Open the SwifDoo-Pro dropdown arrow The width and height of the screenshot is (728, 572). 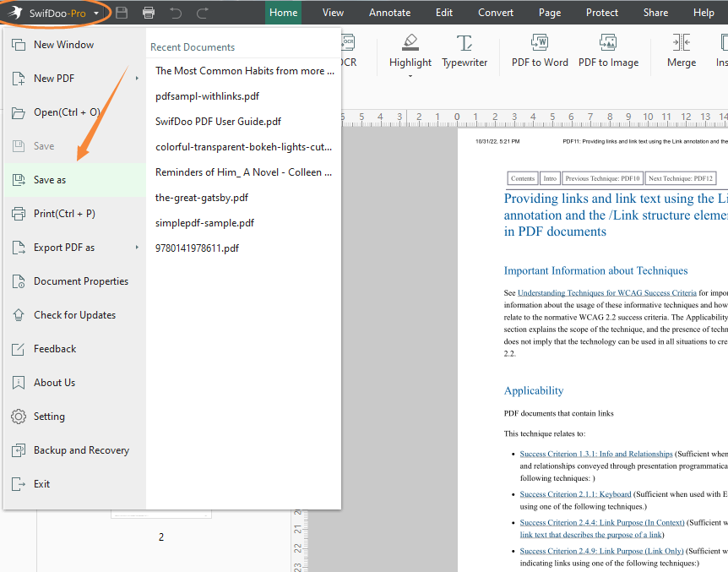coord(96,14)
